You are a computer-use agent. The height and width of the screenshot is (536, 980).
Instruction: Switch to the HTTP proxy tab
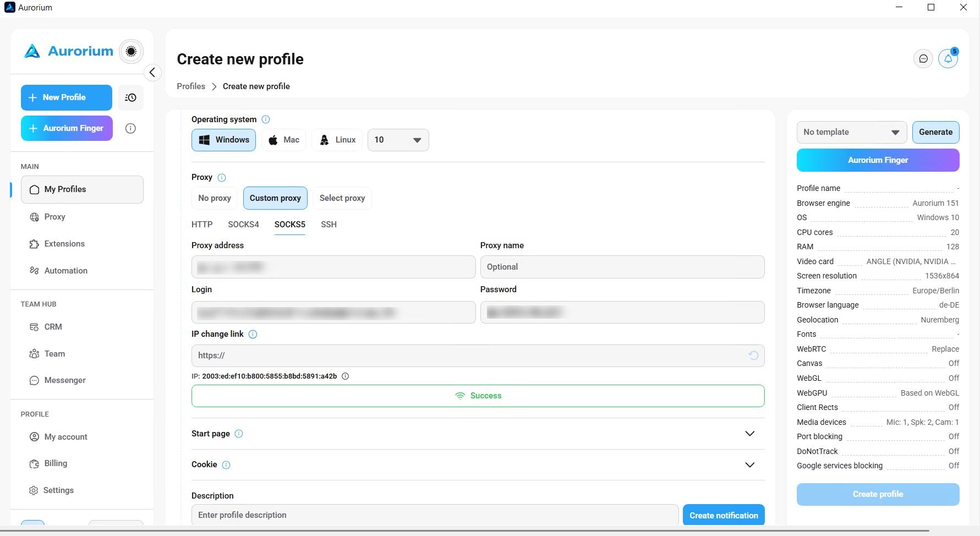pos(202,225)
